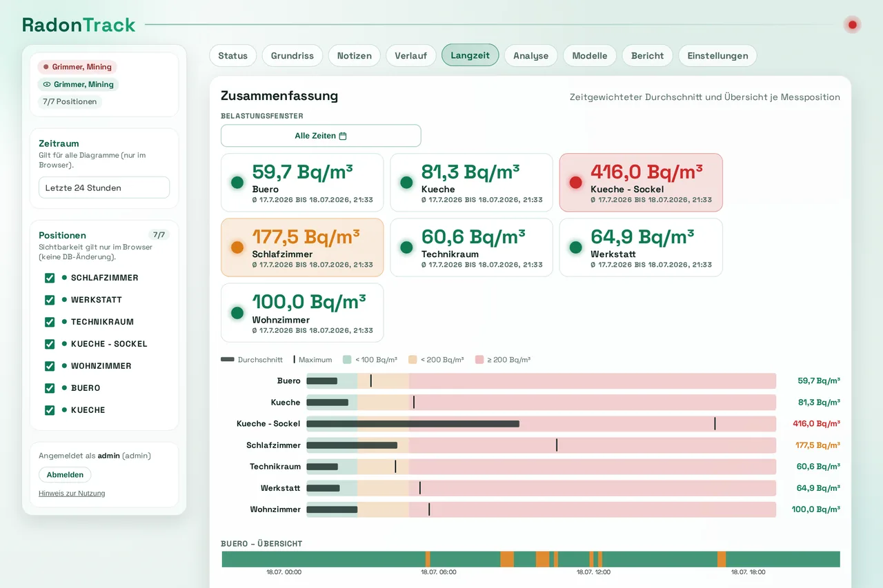Image resolution: width=883 pixels, height=588 pixels.
Task: Click the green status dot on Buero card
Action: pyautogui.click(x=237, y=183)
